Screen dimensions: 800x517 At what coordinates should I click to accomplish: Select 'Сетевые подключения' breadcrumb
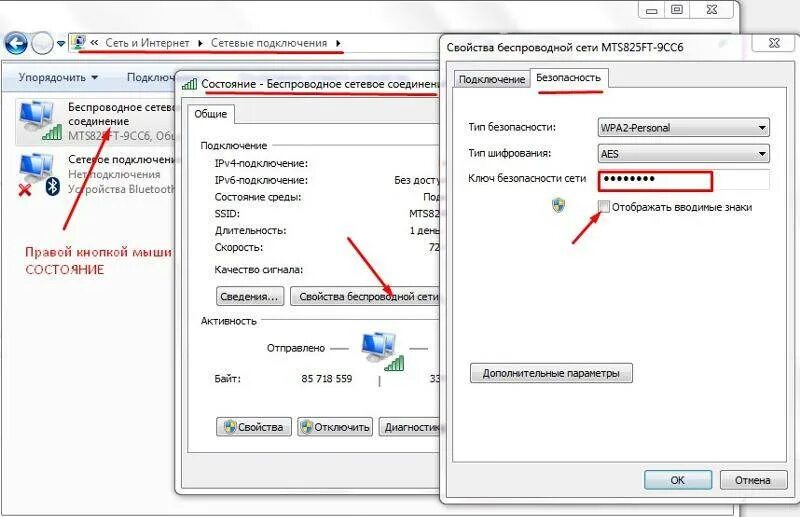(x=269, y=43)
